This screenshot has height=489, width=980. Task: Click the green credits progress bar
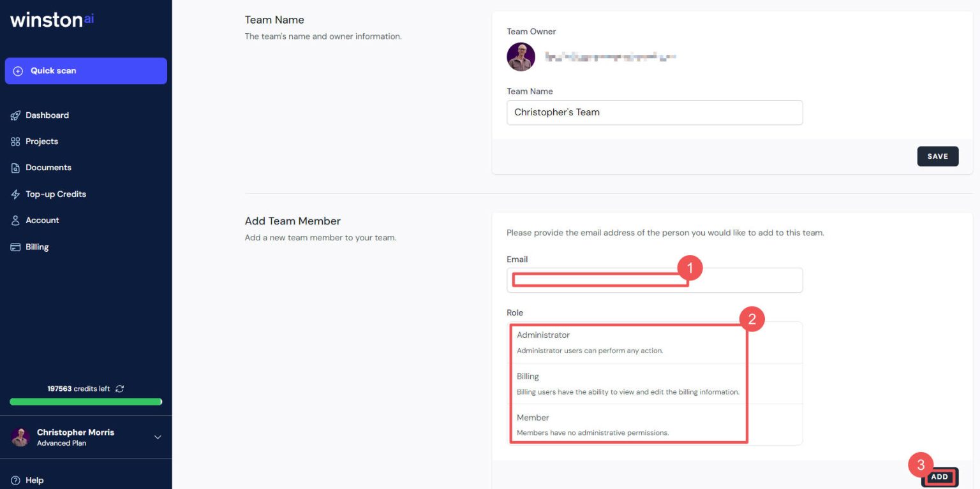[x=85, y=402]
